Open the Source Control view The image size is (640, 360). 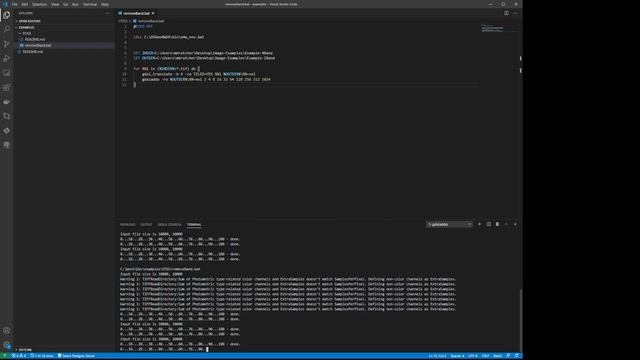[7, 44]
